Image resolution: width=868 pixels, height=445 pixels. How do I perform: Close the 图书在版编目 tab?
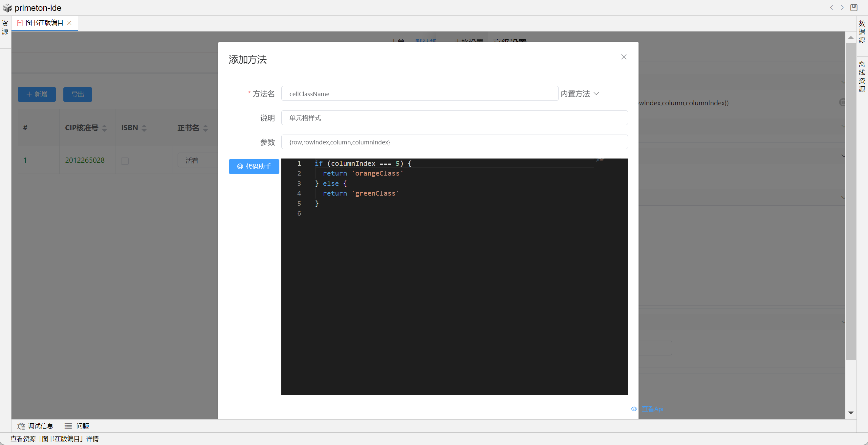pyautogui.click(x=69, y=23)
